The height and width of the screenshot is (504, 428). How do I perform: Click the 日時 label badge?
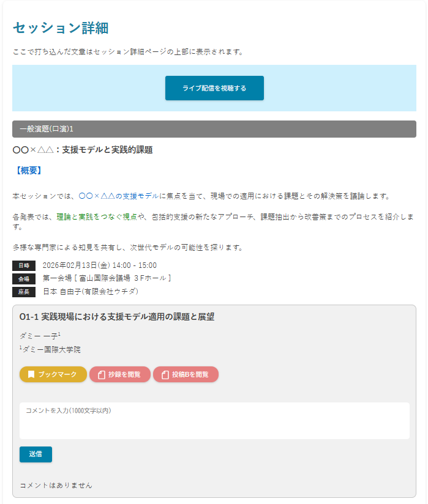pos(24,265)
